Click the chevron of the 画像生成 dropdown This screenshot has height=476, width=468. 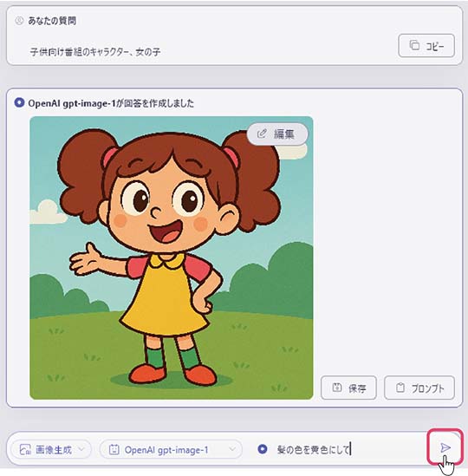click(x=81, y=449)
